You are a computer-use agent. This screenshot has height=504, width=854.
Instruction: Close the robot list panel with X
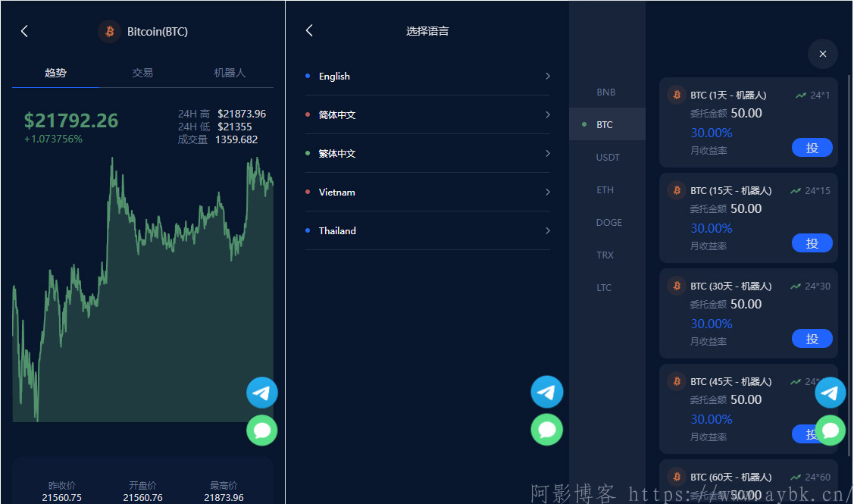click(x=822, y=54)
